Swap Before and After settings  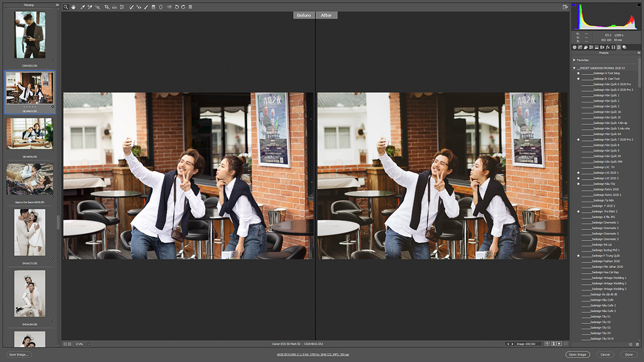coord(554,344)
